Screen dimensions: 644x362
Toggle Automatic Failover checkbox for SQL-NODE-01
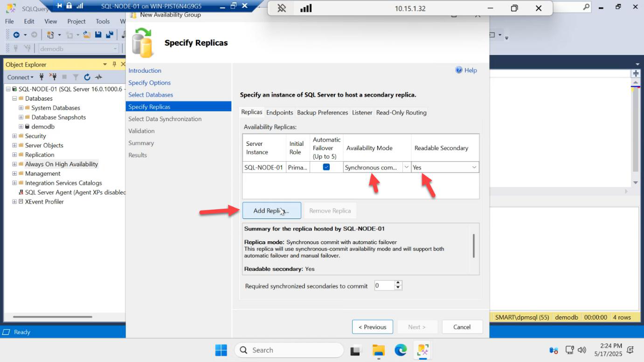[326, 167]
